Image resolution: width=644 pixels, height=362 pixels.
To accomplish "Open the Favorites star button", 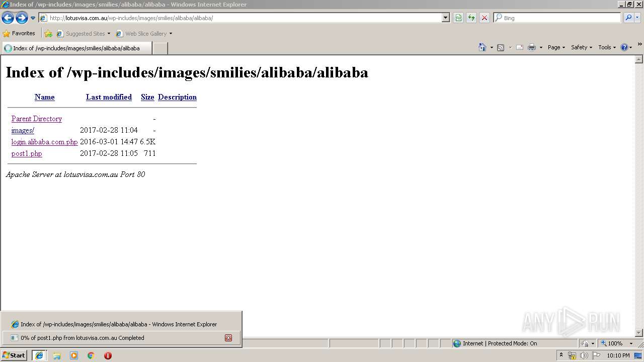I will (x=19, y=33).
